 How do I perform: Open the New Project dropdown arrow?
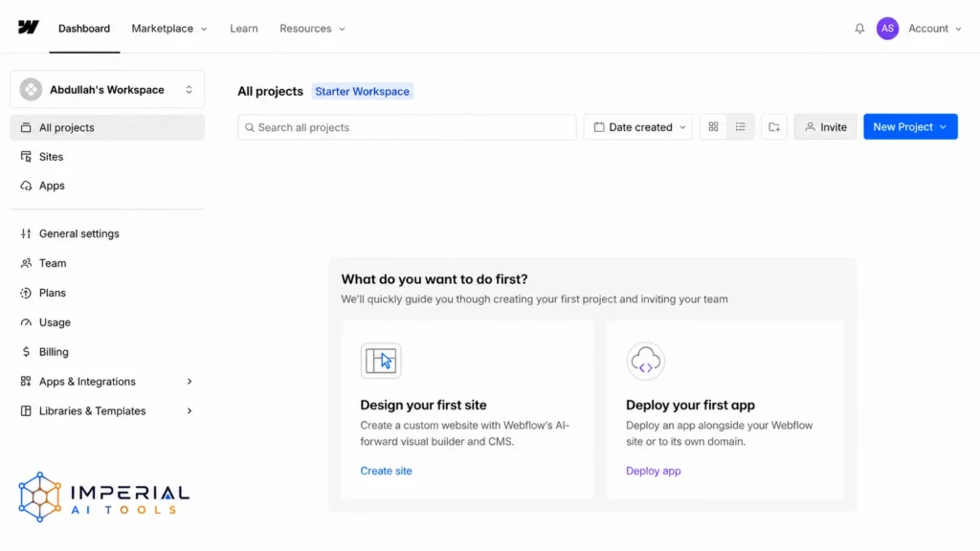point(943,127)
